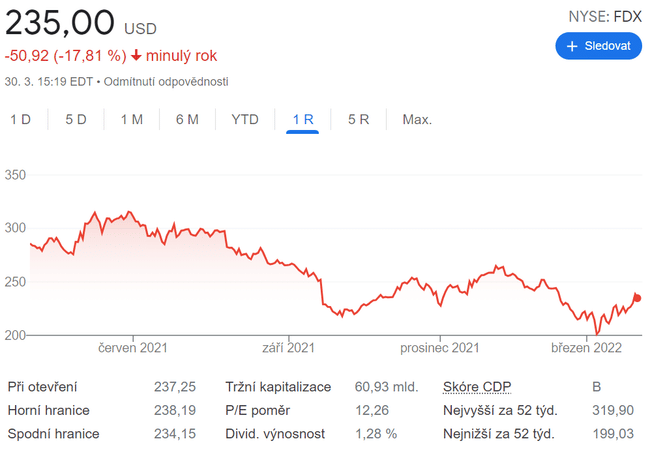Open the 6 M chart range
The width and height of the screenshot is (650, 451).
pos(187,120)
